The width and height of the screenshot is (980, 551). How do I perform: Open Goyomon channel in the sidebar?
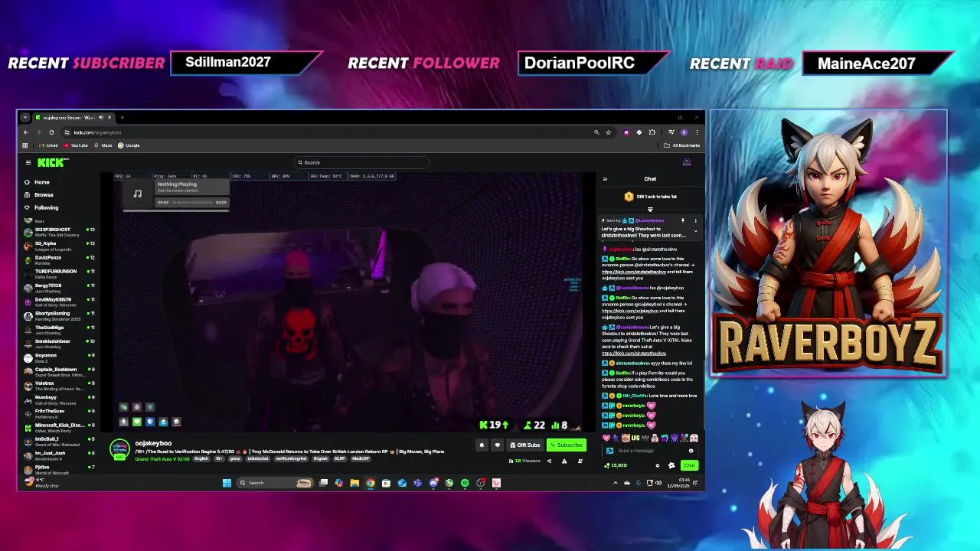[x=59, y=357]
